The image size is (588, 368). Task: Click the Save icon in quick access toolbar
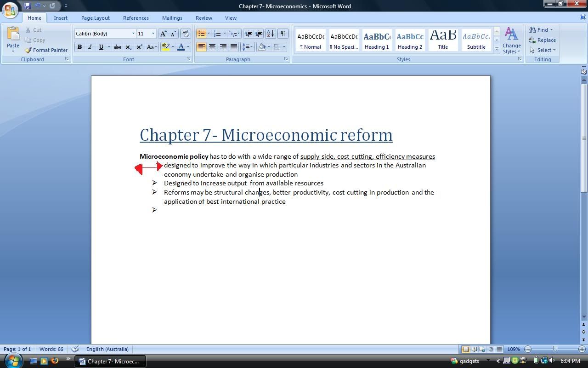(x=28, y=6)
